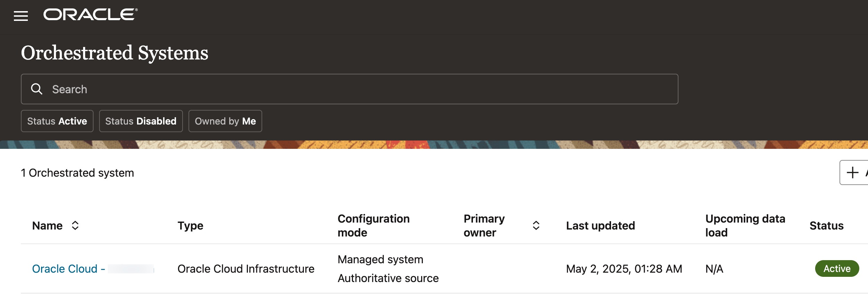Click the Status column header

826,226
